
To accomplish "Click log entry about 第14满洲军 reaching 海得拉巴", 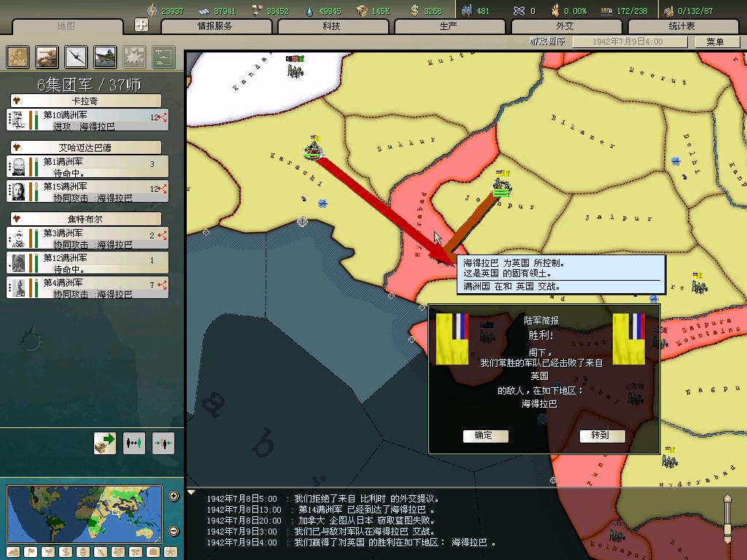I will point(321,510).
